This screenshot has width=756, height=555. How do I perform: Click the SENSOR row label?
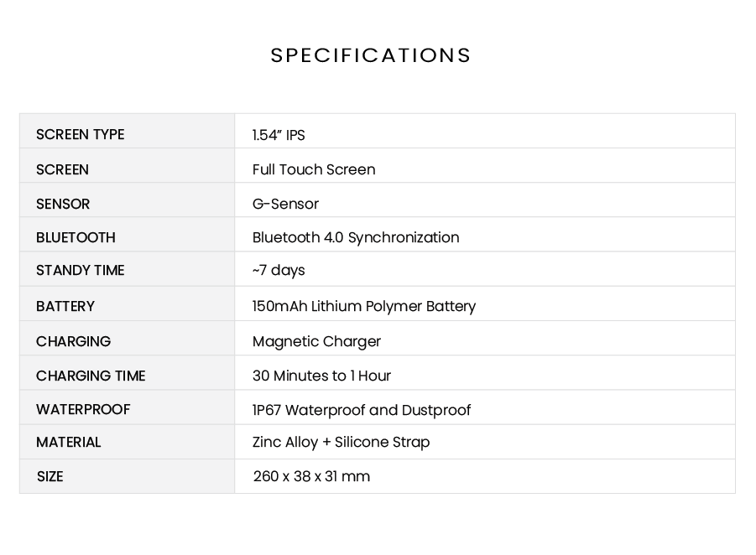(63, 204)
